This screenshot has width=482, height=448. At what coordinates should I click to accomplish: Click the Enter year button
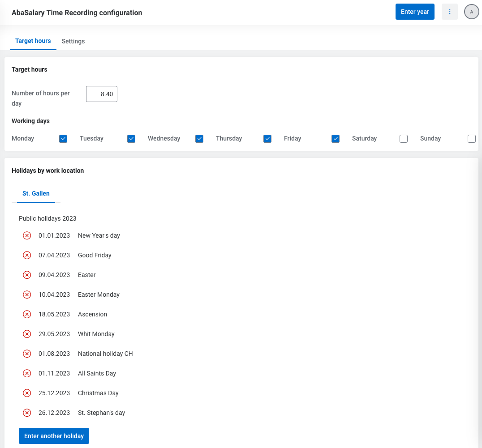415,12
